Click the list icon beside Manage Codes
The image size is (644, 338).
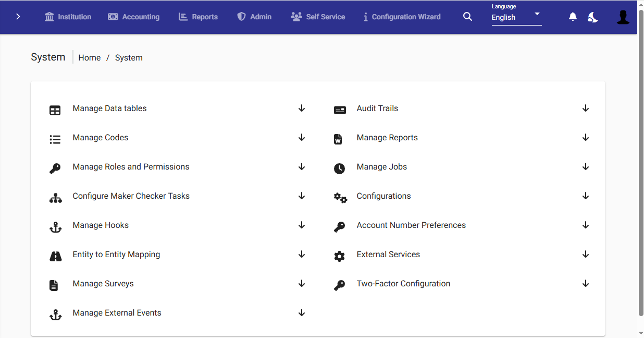pos(55,140)
